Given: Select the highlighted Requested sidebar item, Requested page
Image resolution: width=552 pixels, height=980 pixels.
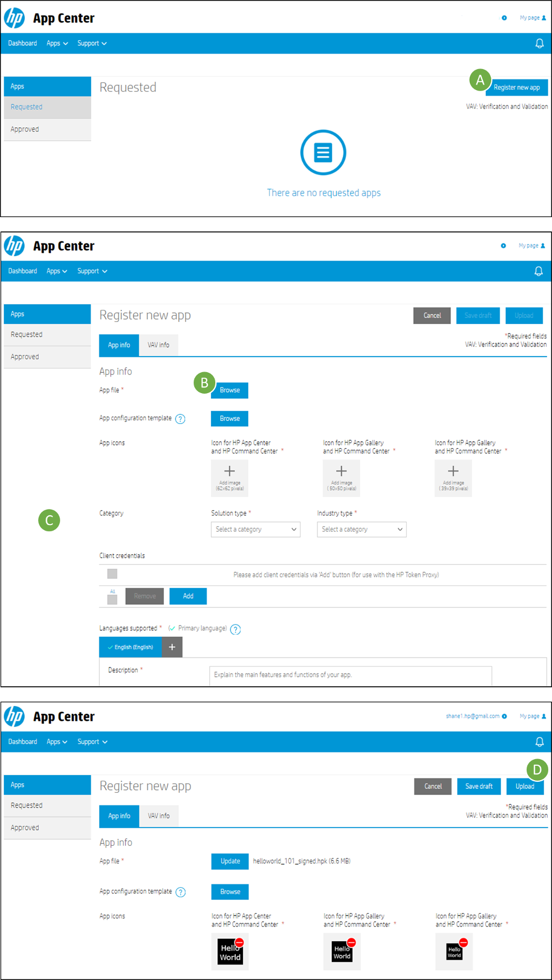Looking at the screenshot, I should pos(47,107).
